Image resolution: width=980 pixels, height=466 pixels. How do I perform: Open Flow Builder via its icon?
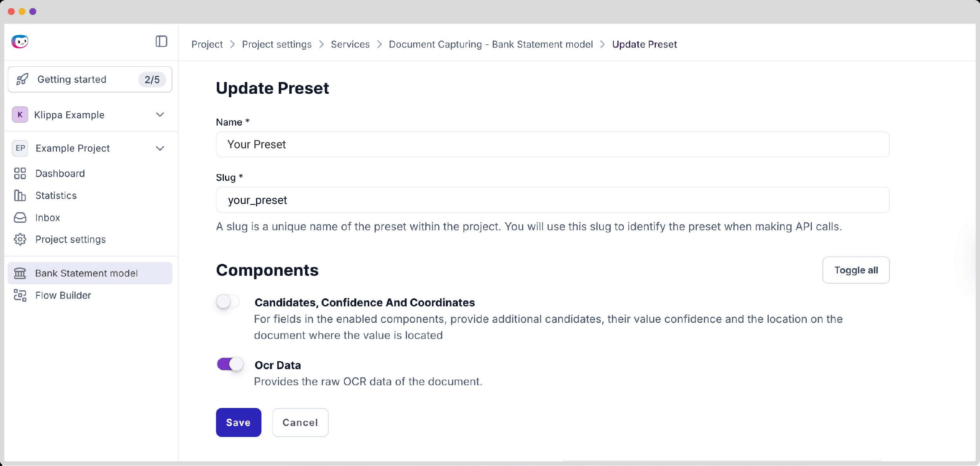[20, 295]
